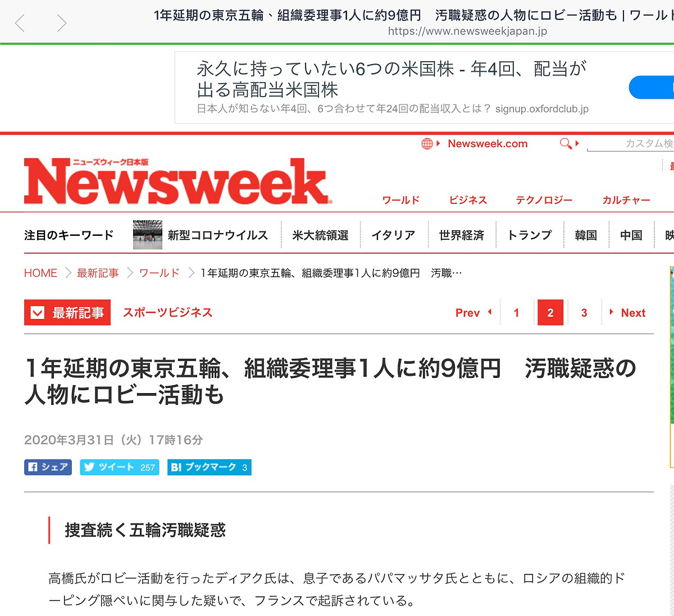Open the coronavirus keyword thumbnail image

click(x=148, y=235)
